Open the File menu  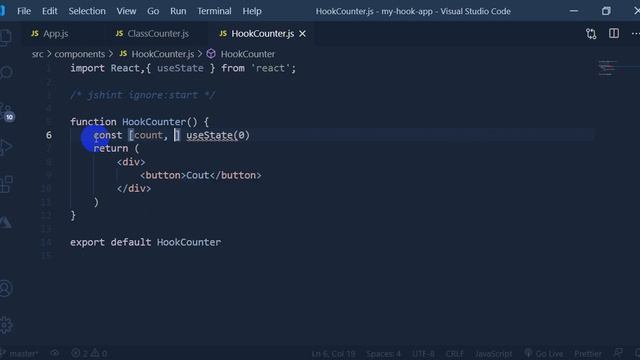click(x=24, y=11)
